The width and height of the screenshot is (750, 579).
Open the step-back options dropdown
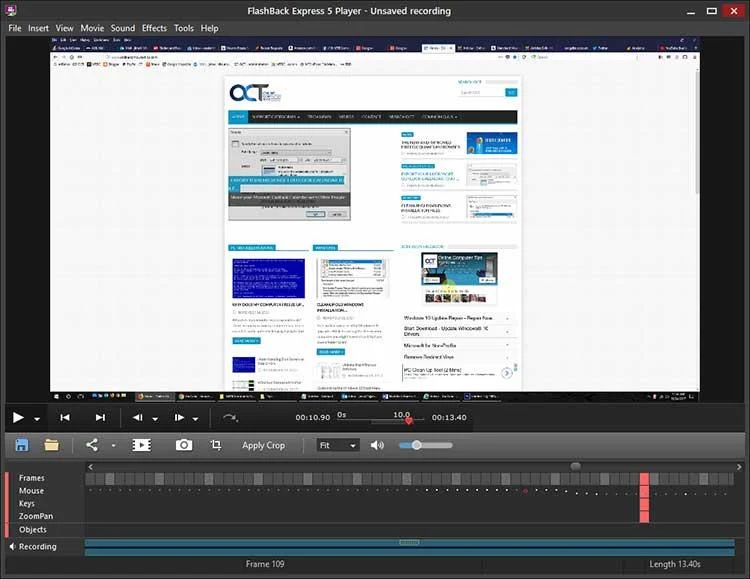pyautogui.click(x=155, y=419)
